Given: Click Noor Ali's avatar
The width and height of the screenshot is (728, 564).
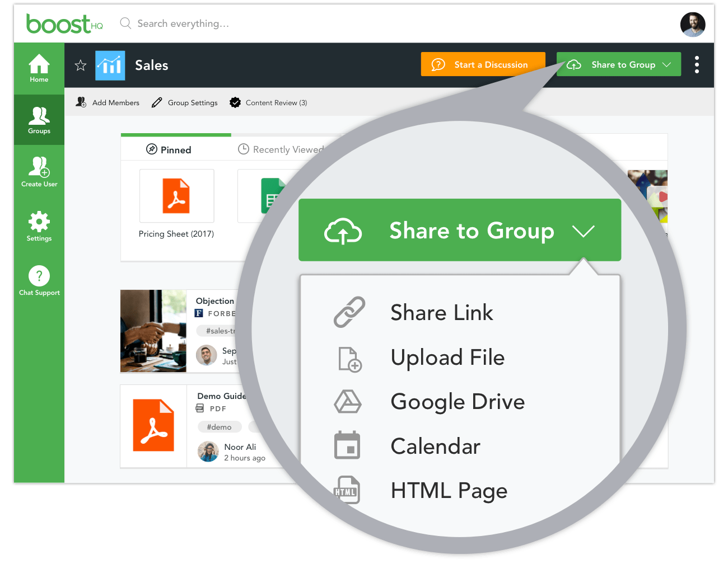Looking at the screenshot, I should 208,451.
